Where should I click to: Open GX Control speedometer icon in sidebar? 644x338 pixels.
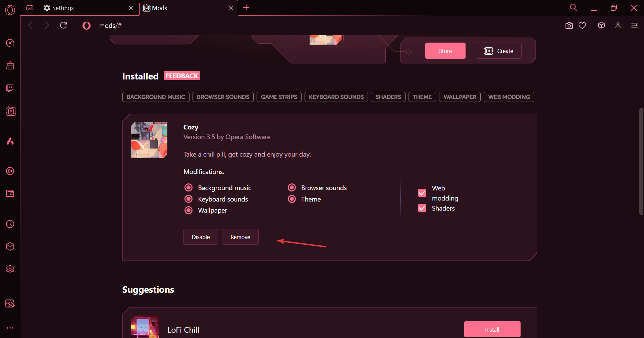[10, 43]
